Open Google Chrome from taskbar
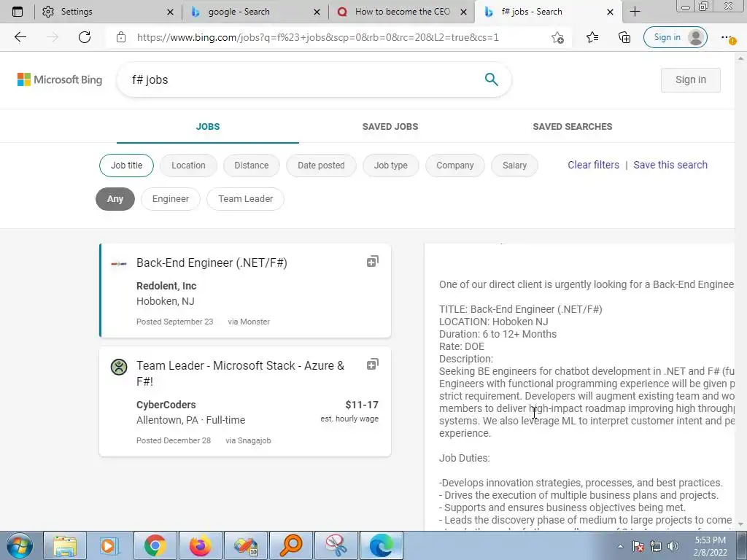 coord(155,545)
